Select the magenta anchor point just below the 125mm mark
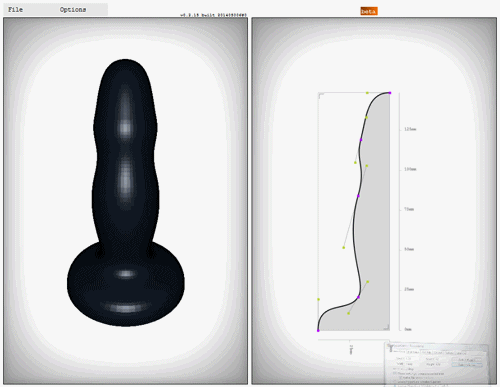The width and height of the screenshot is (500, 387). click(361, 140)
